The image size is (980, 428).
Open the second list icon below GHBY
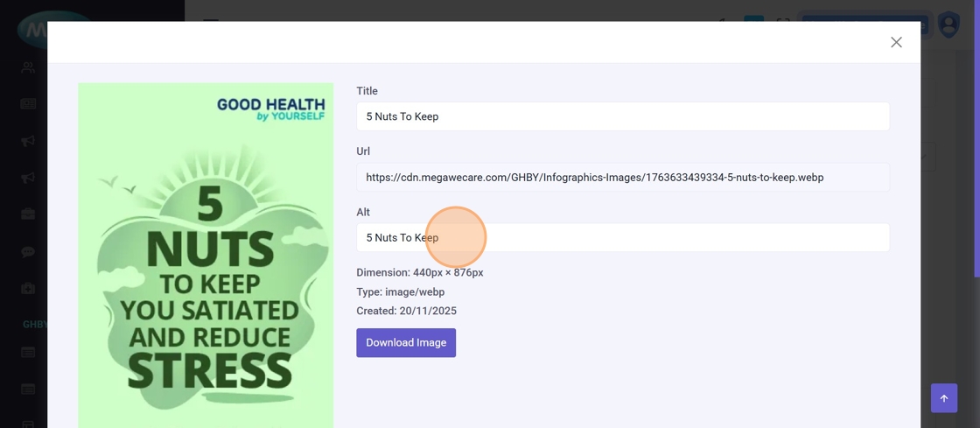pyautogui.click(x=28, y=389)
